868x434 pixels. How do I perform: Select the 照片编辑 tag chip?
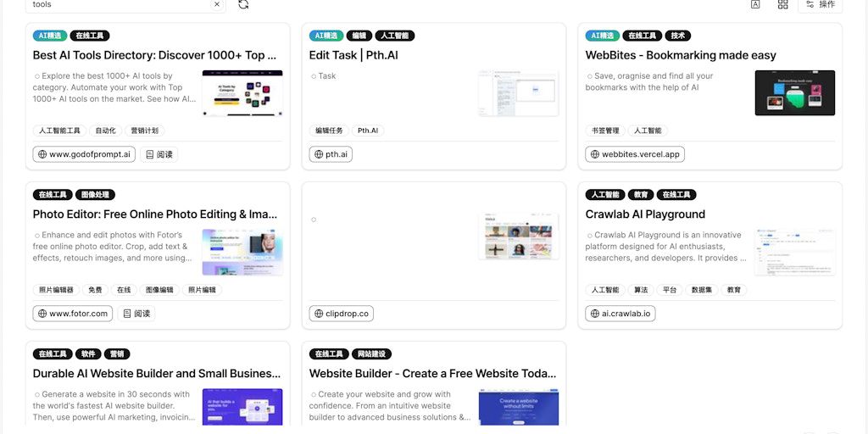coord(202,290)
